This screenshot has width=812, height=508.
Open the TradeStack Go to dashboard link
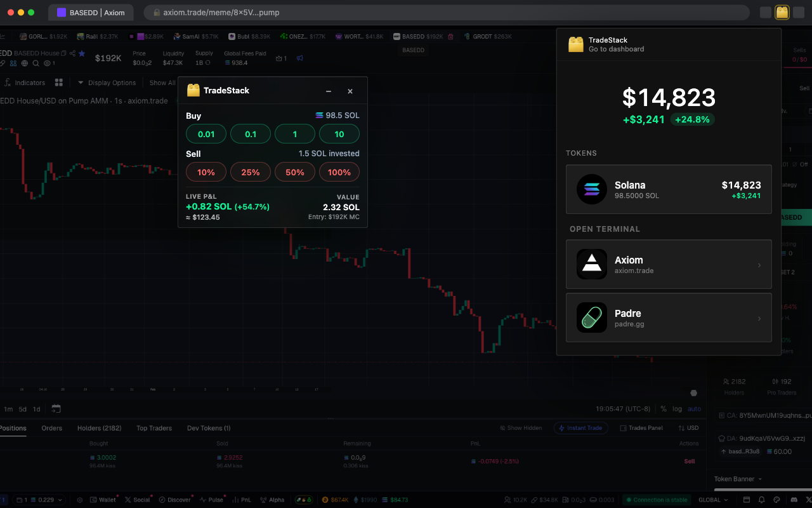tap(616, 49)
